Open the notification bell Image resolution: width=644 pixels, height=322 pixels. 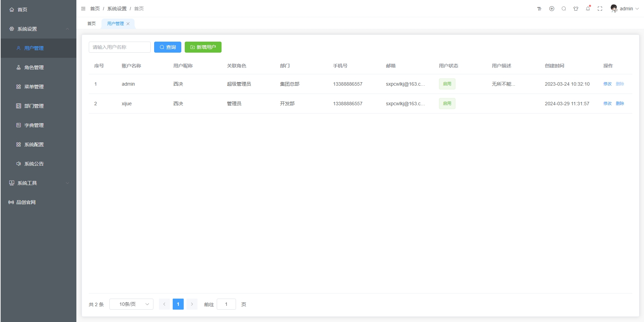[x=588, y=9]
